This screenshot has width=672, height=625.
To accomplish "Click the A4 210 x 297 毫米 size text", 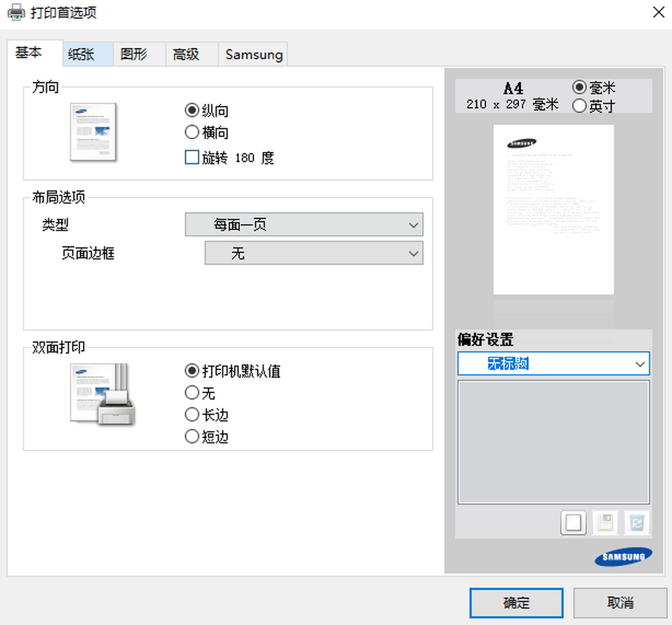I will 512,96.
